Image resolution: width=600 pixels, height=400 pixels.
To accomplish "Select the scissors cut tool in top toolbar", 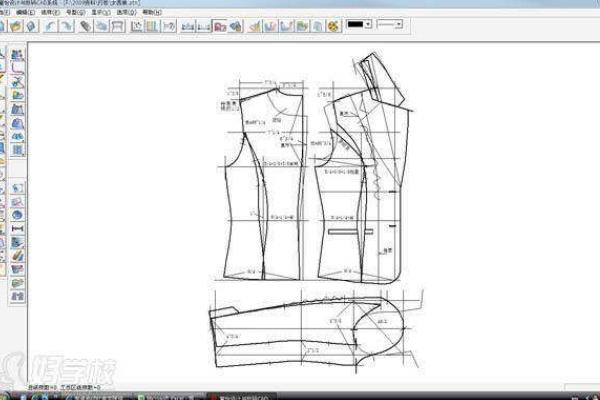I will [86, 25].
